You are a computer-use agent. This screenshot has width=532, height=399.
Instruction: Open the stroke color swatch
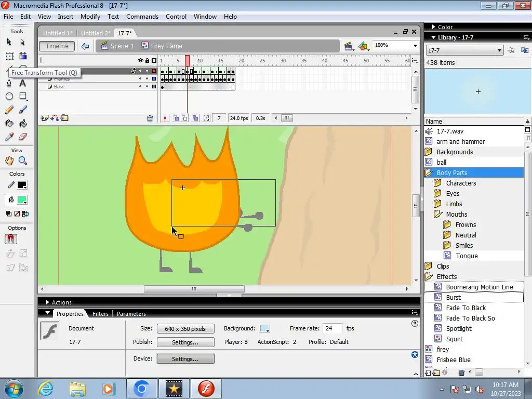click(x=22, y=185)
